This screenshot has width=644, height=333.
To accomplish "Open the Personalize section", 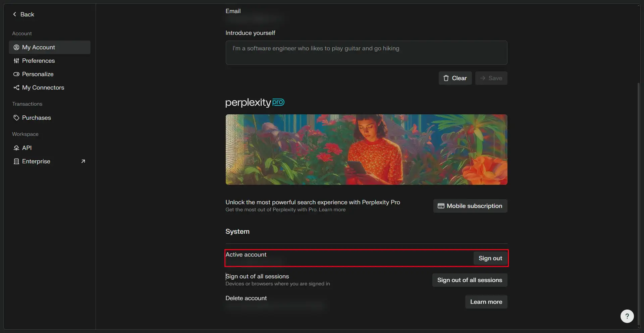I will click(x=50, y=74).
